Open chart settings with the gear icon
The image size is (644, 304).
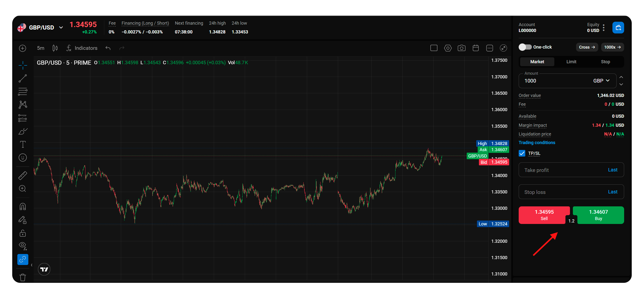tap(448, 48)
